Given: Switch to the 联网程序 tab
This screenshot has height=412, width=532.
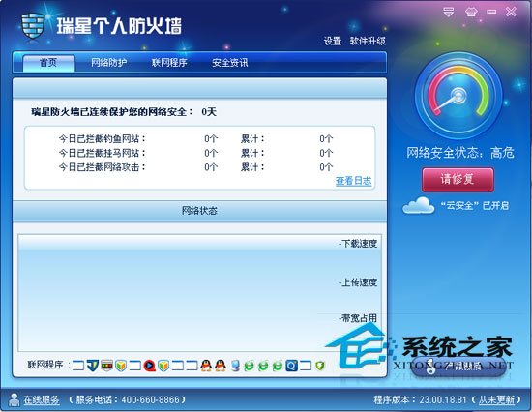Looking at the screenshot, I should click(x=169, y=63).
